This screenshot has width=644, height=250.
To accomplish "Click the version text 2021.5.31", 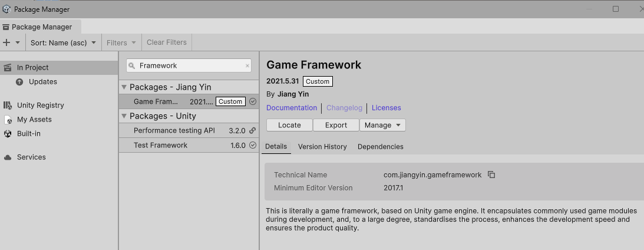I will click(x=283, y=81).
